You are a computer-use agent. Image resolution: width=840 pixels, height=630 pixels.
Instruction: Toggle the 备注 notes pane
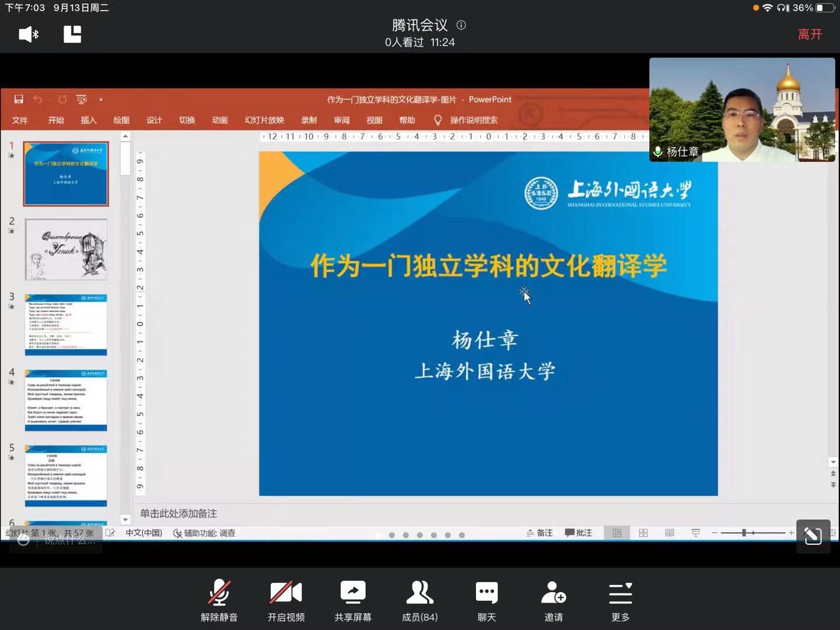540,533
